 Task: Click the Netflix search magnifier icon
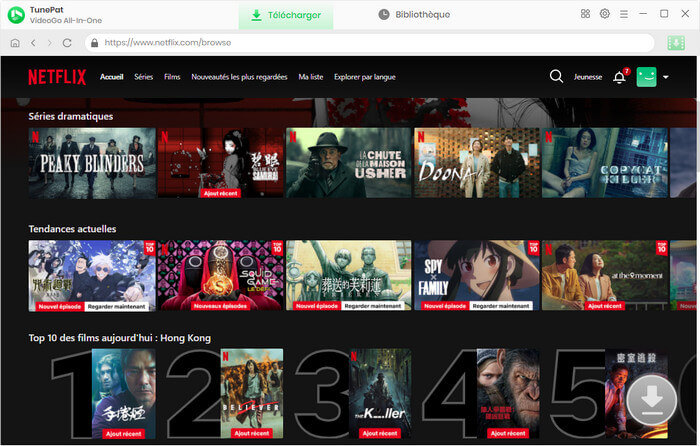pyautogui.click(x=556, y=76)
